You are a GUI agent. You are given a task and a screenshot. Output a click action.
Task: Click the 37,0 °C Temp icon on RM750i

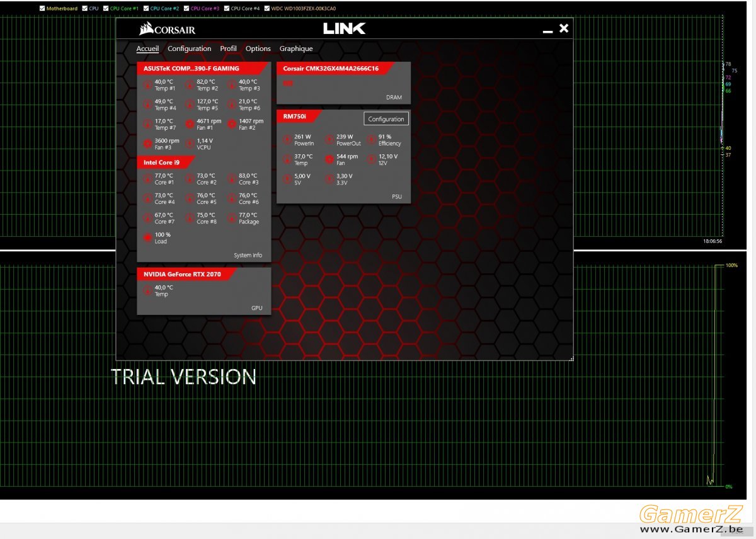click(x=287, y=159)
